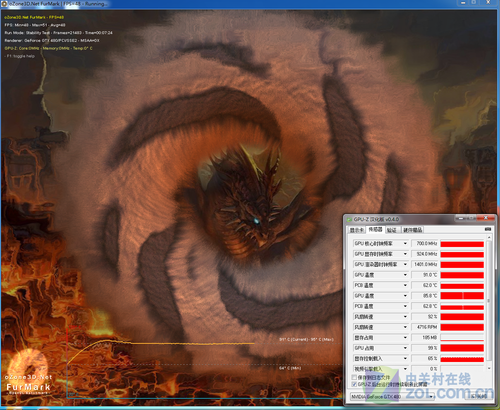Viewport: 500px width, 410px height.
Task: Click the FurMark window title bar icon
Action: 4,4
